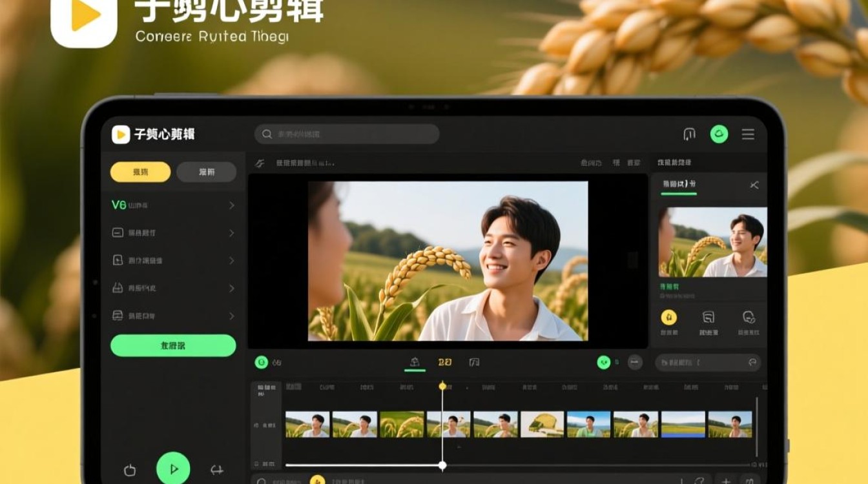Click the wide green button in sidebar
The height and width of the screenshot is (484, 868).
[173, 345]
